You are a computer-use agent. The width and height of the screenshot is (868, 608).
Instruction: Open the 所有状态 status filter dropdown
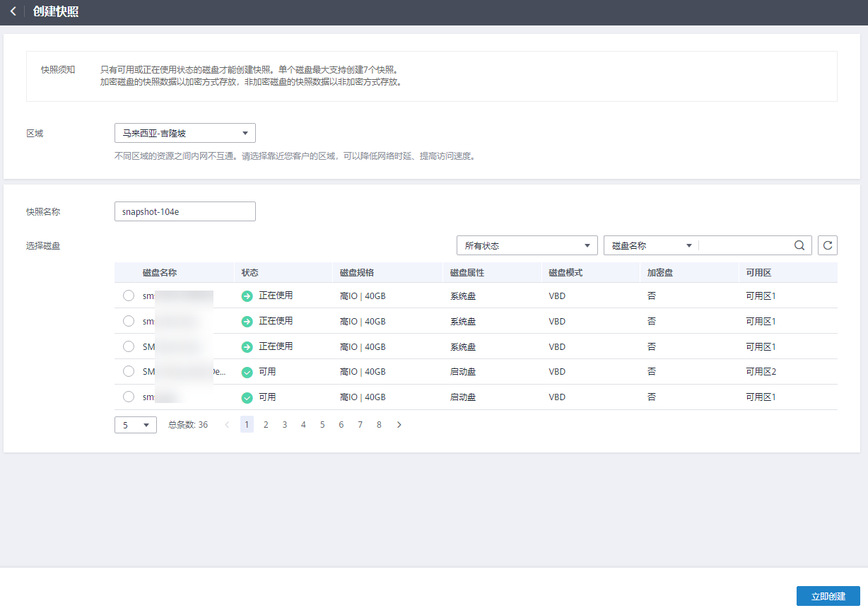[527, 245]
